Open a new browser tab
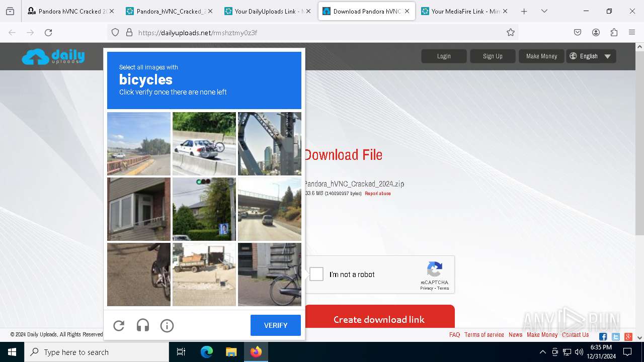644x362 pixels. pyautogui.click(x=524, y=11)
